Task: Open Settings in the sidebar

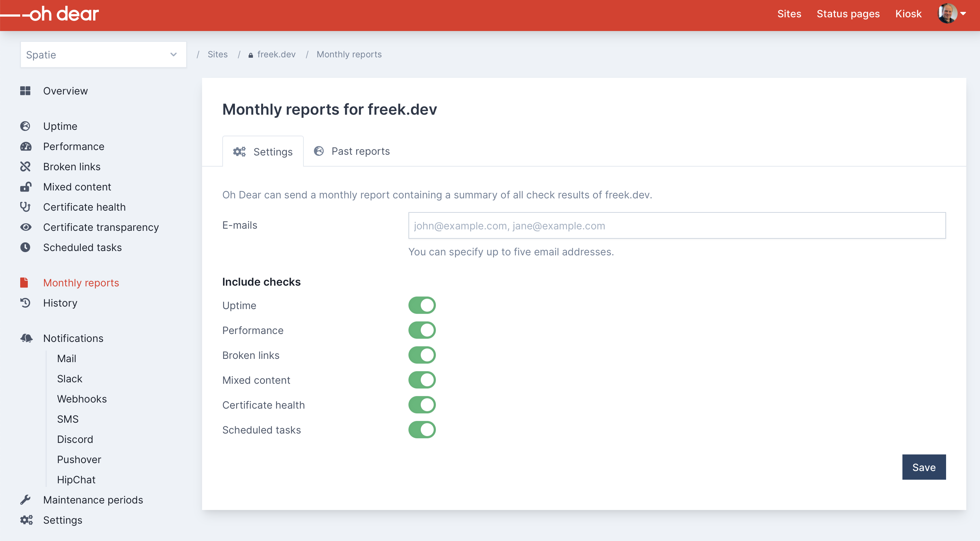Action: click(x=63, y=520)
